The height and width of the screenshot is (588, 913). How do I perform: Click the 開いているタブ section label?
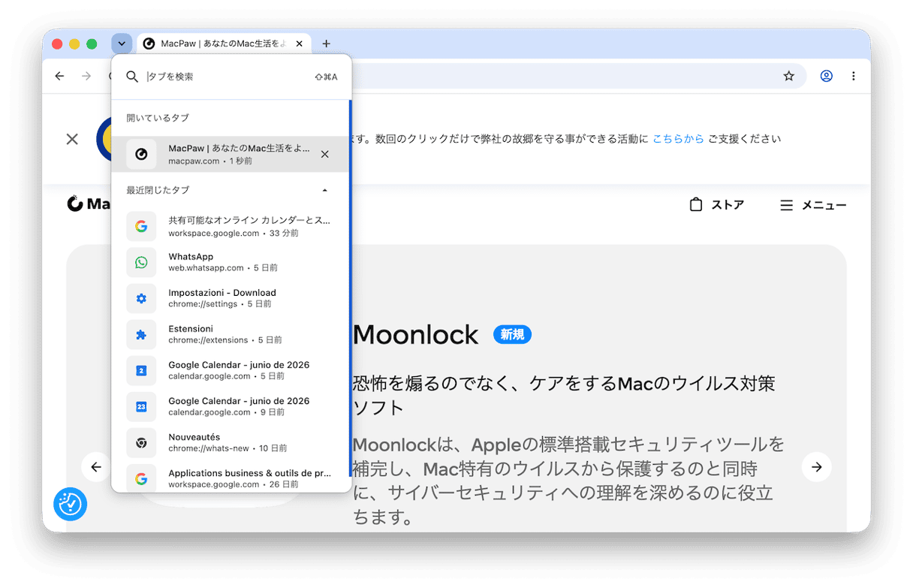[x=158, y=118]
